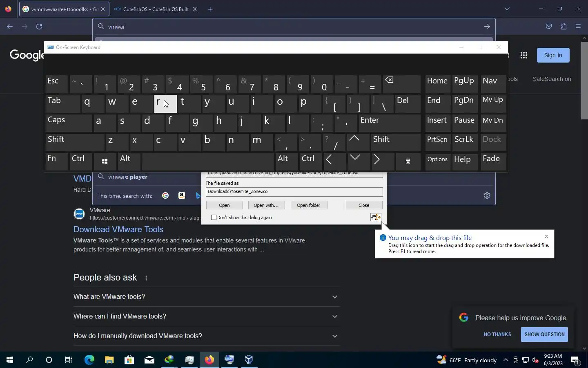Click Open folder in the download dialog
Image resolution: width=588 pixels, height=368 pixels.
click(309, 205)
